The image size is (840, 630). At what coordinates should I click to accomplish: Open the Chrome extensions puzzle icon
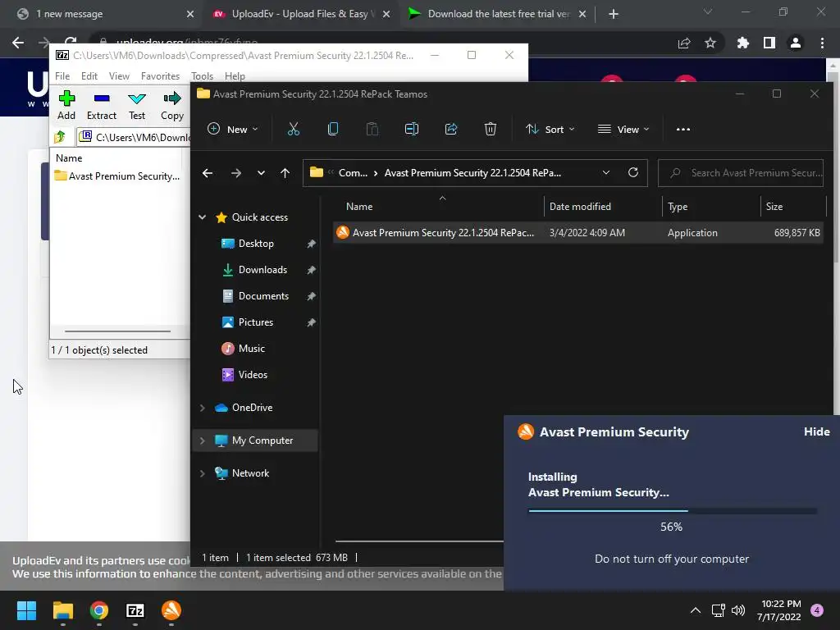pos(742,43)
